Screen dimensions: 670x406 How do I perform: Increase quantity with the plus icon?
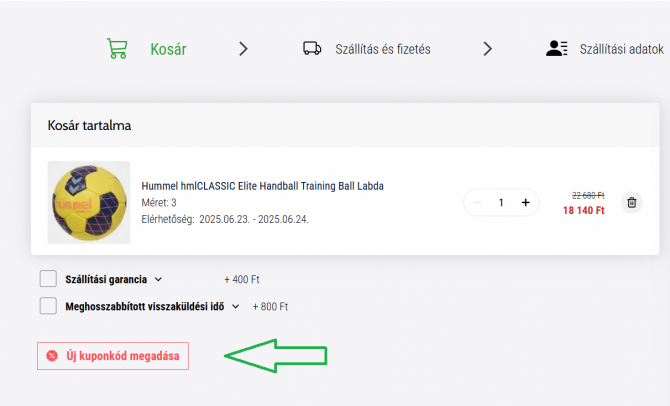point(526,203)
